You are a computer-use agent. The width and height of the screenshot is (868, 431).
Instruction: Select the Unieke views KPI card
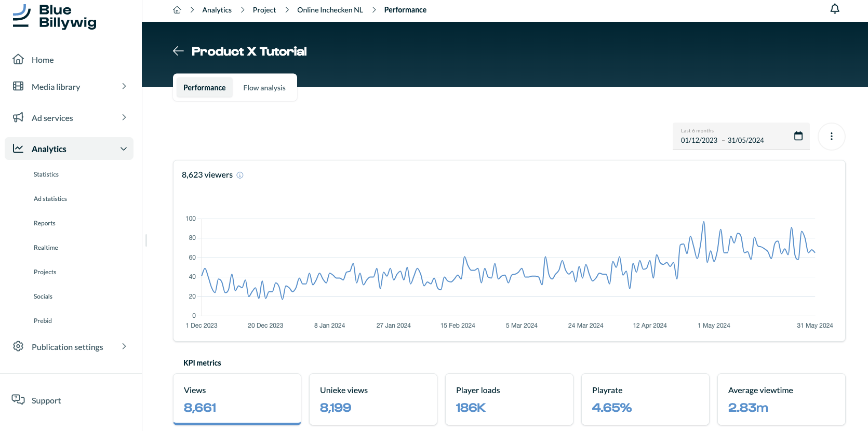(373, 399)
